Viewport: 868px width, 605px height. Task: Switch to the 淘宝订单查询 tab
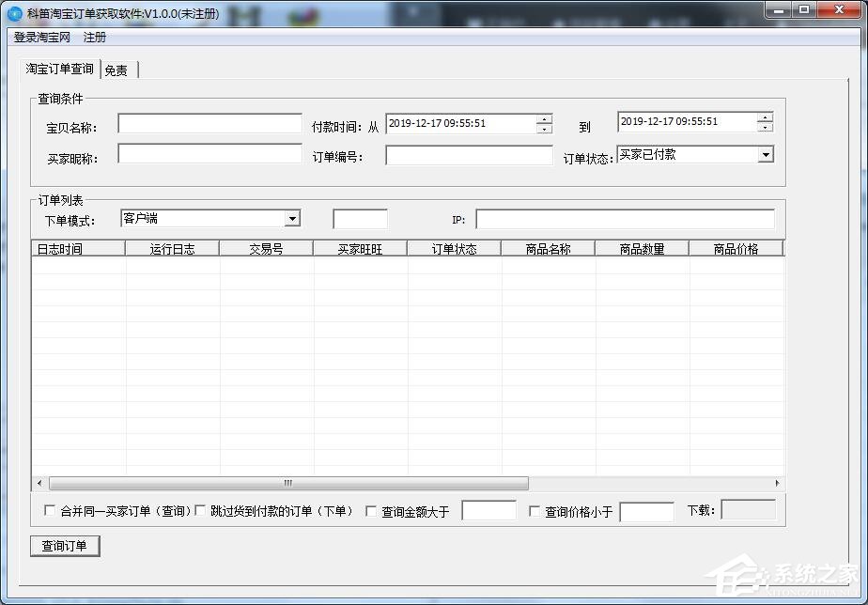60,70
